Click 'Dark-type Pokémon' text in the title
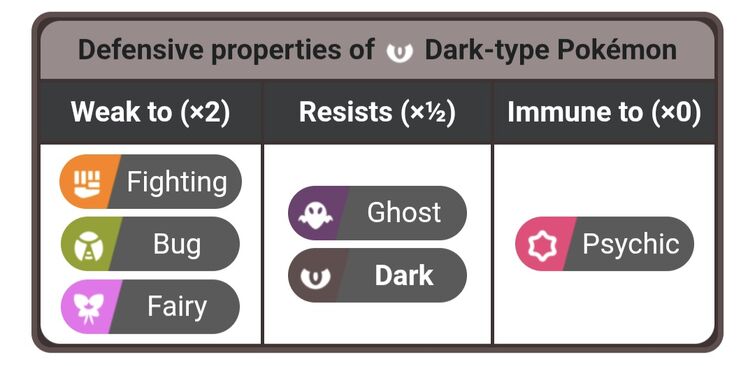Viewport: 755px width, 366px height. (x=550, y=50)
